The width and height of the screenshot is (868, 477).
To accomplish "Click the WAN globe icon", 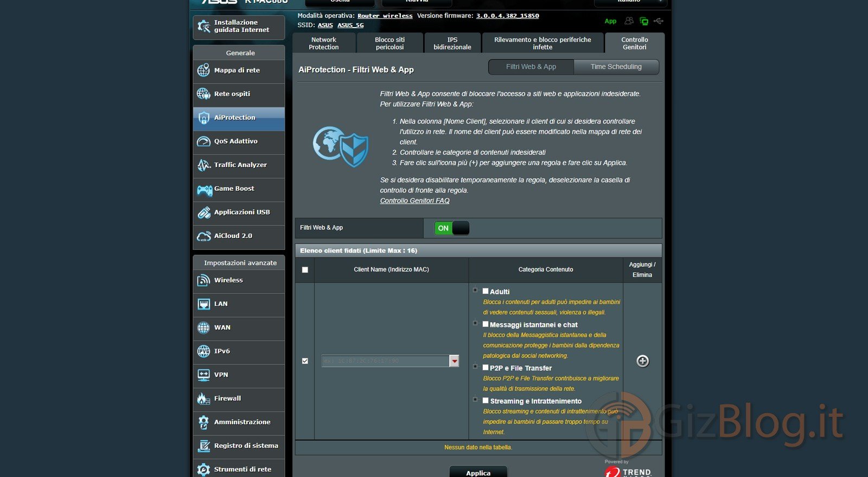I will (203, 328).
